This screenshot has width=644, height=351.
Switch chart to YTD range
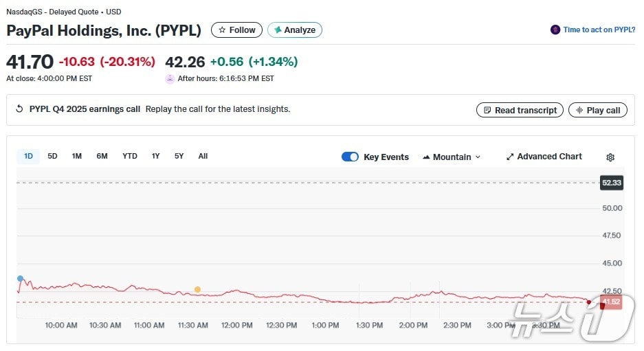tap(130, 156)
